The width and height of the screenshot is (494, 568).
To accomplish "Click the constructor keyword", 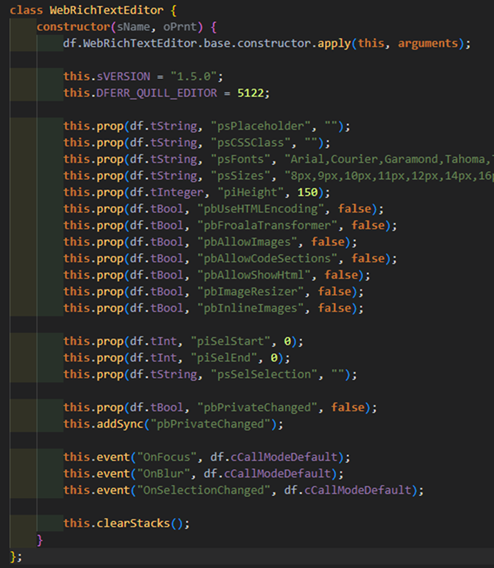I will [73, 27].
